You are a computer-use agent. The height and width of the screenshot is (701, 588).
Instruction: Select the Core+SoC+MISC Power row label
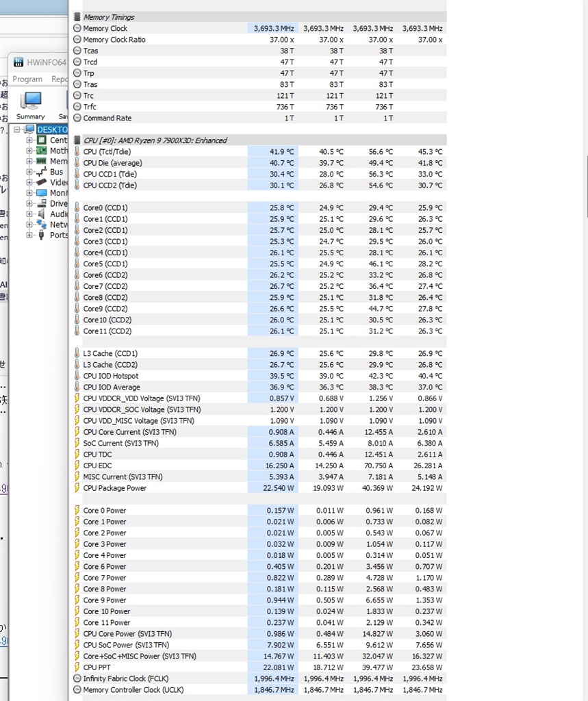coord(140,656)
